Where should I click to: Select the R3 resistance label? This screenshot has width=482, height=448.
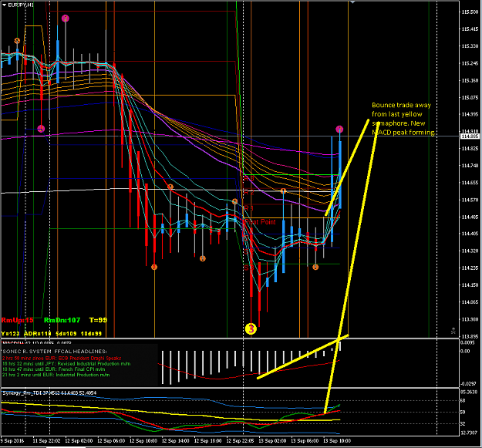click(249, 179)
